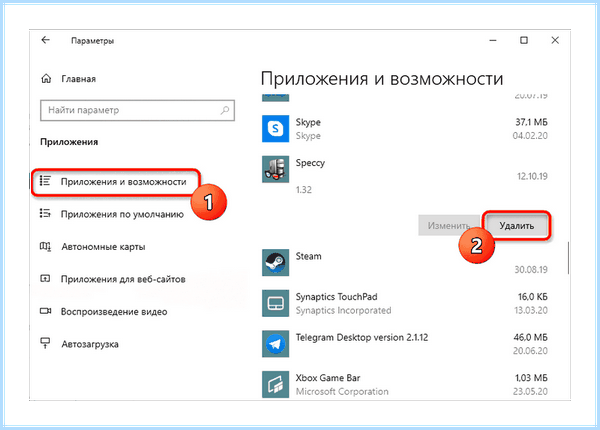Click the Приложения и возможности page title
The height and width of the screenshot is (430, 600).
pos(382,79)
